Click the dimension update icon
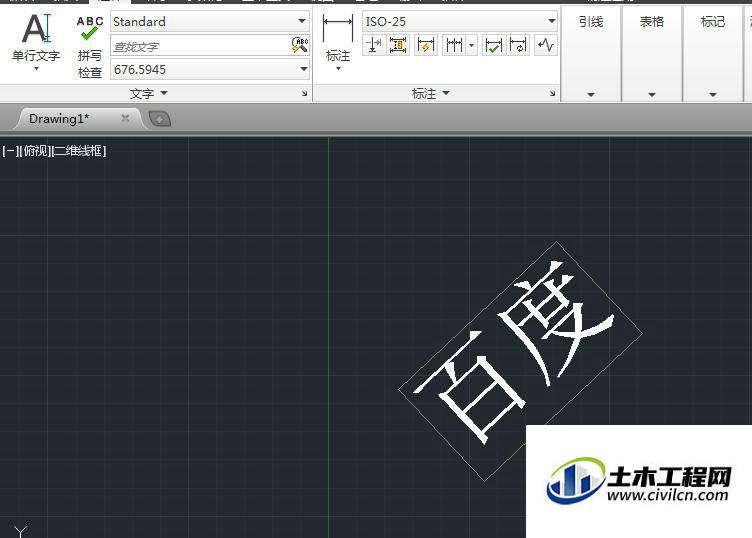Image resolution: width=752 pixels, height=538 pixels. click(518, 46)
